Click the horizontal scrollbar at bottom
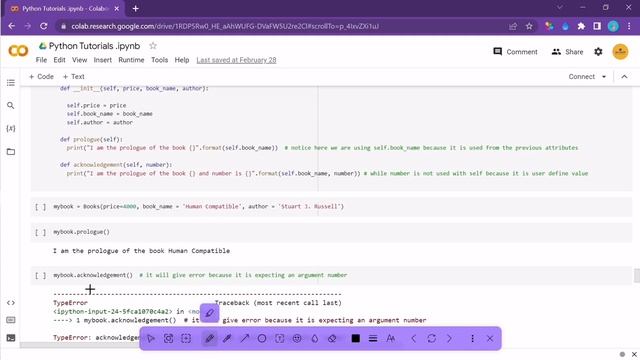The height and width of the screenshot is (360, 640). 80,345
